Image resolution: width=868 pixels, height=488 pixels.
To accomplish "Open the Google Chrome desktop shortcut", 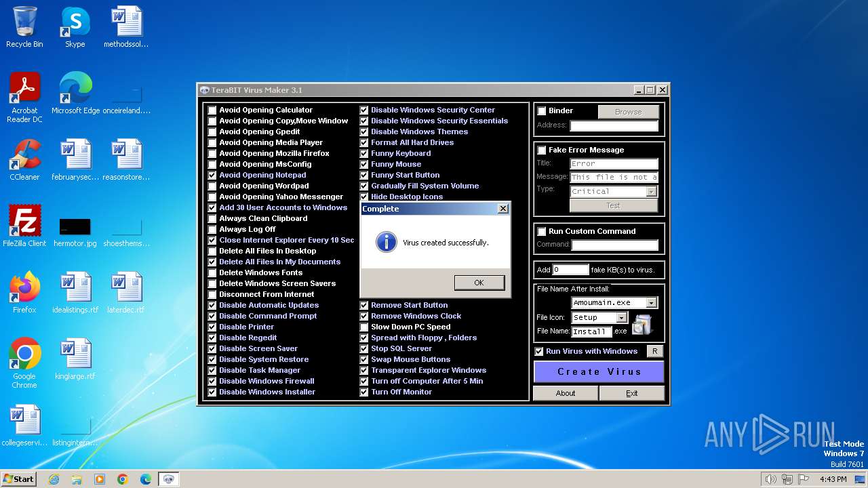I will click(x=24, y=363).
